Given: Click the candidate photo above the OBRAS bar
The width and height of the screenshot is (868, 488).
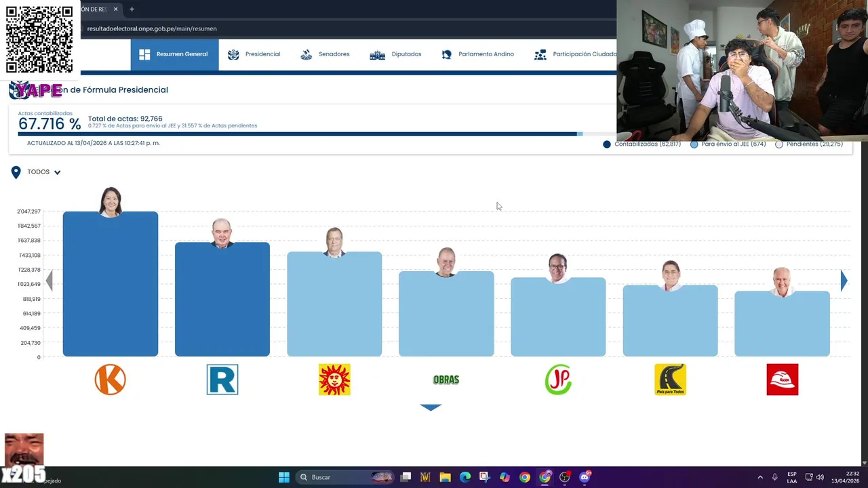Looking at the screenshot, I should coord(446,262).
